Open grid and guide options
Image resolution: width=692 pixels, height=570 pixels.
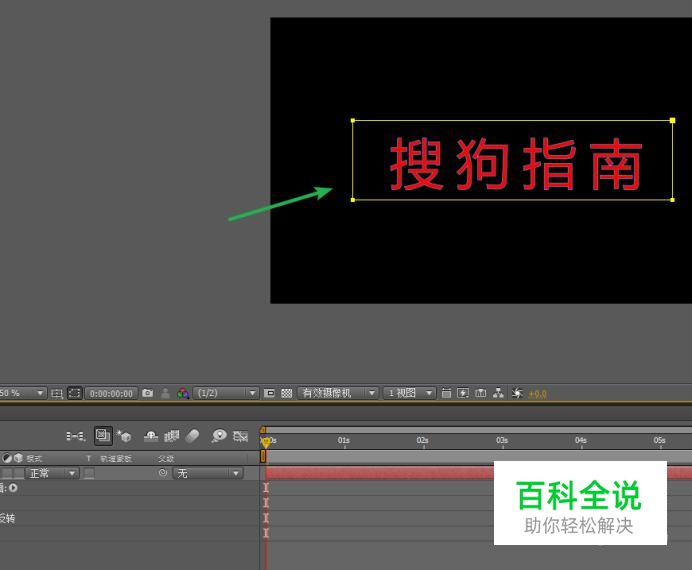pos(56,393)
